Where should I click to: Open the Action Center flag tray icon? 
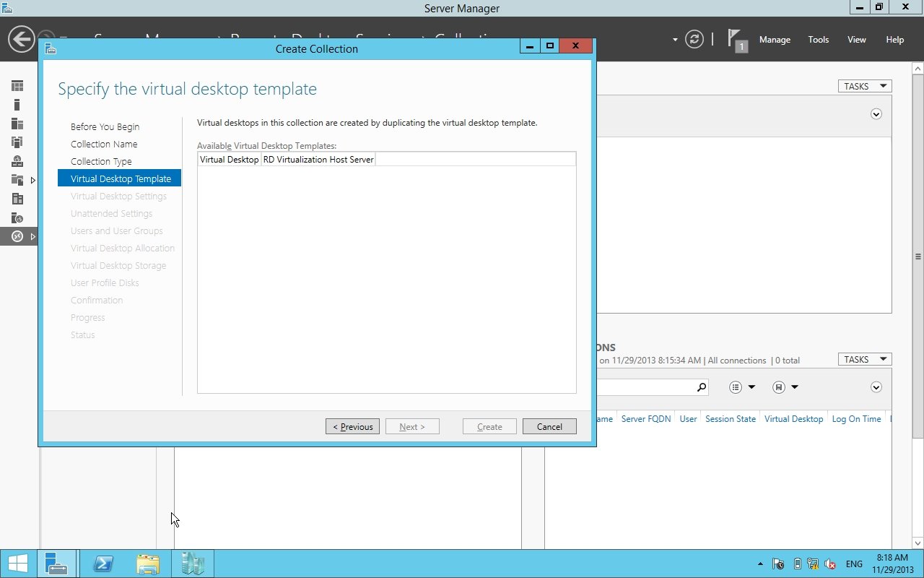[x=779, y=564]
